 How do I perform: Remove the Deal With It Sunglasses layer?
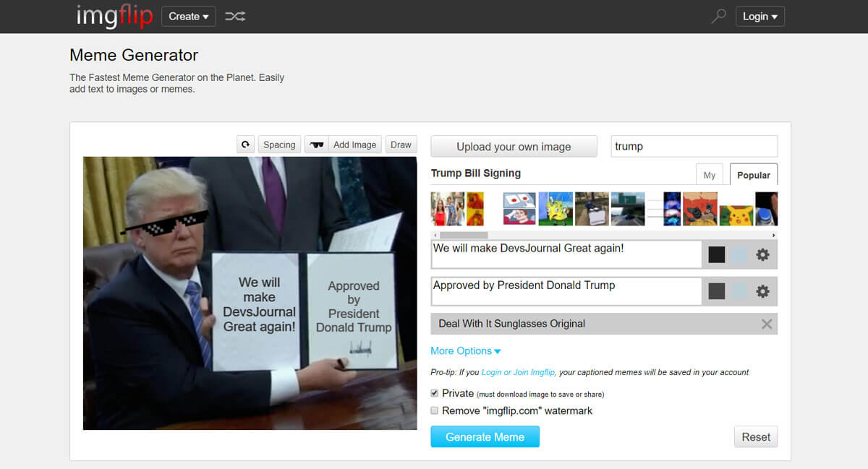tap(767, 324)
